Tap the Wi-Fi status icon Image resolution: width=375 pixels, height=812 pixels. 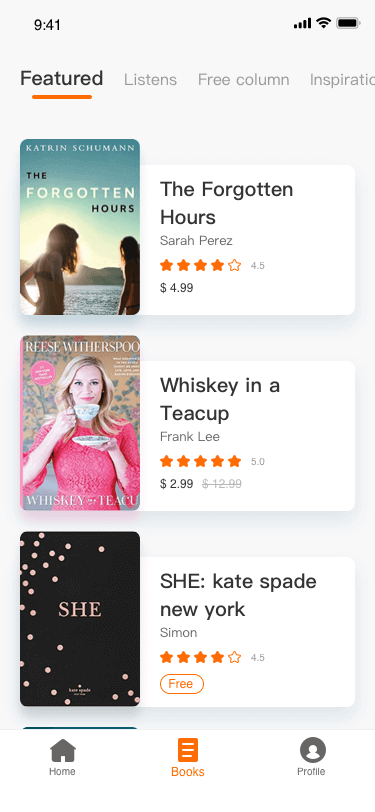[324, 23]
